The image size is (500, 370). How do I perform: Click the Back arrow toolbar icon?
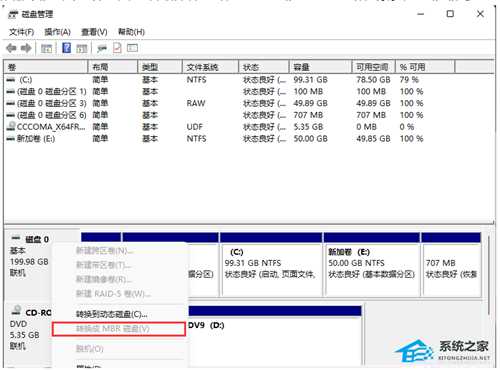pos(11,48)
